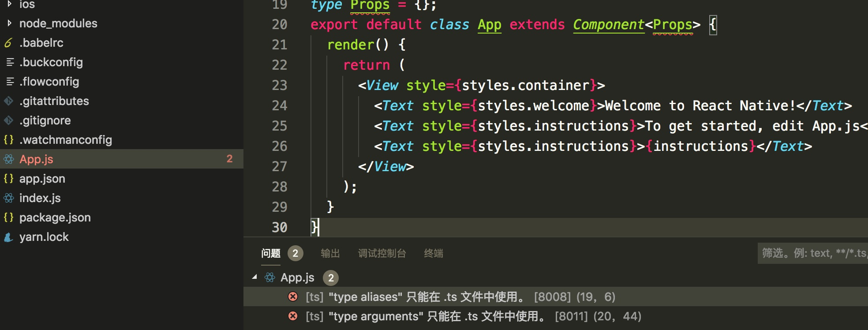Image resolution: width=868 pixels, height=330 pixels.
Task: Open .watchmanconfig file
Action: 66,140
